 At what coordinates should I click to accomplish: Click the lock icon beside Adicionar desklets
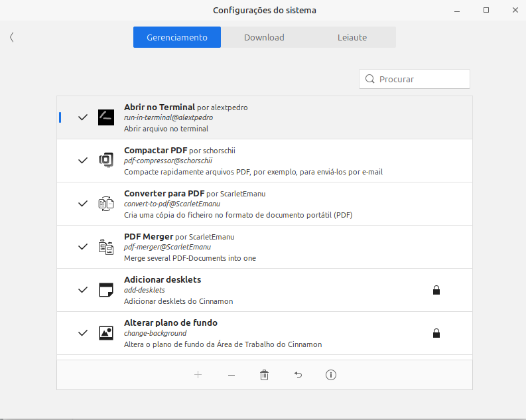pyautogui.click(x=436, y=290)
